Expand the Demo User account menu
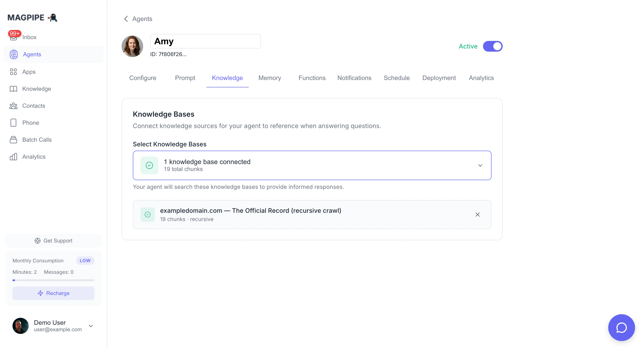 91,326
